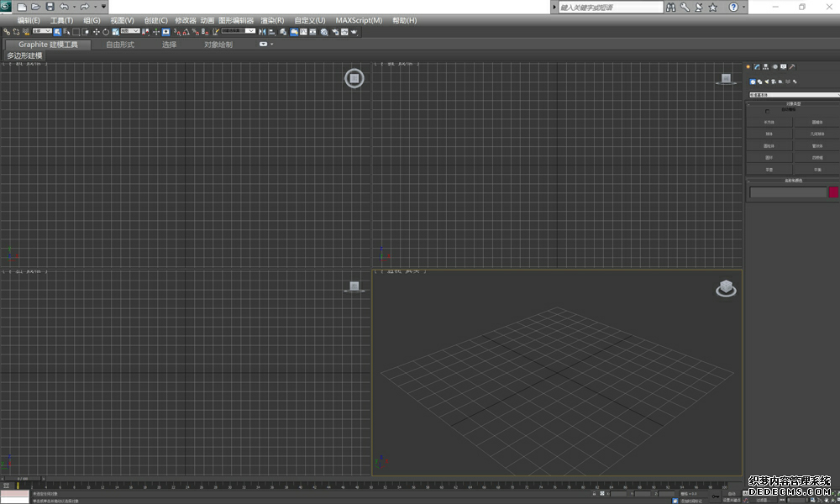Viewport: 840px width, 504px height.
Task: Toggle the Angle Snap icon
Action: (186, 32)
